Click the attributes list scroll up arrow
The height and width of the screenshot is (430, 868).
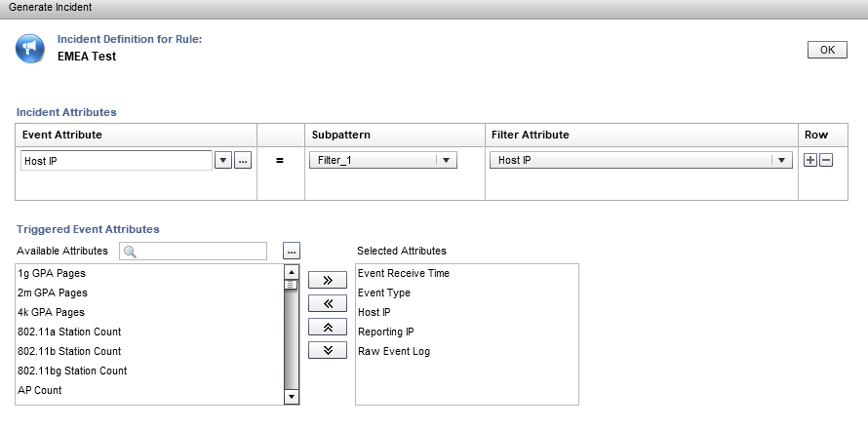[292, 272]
